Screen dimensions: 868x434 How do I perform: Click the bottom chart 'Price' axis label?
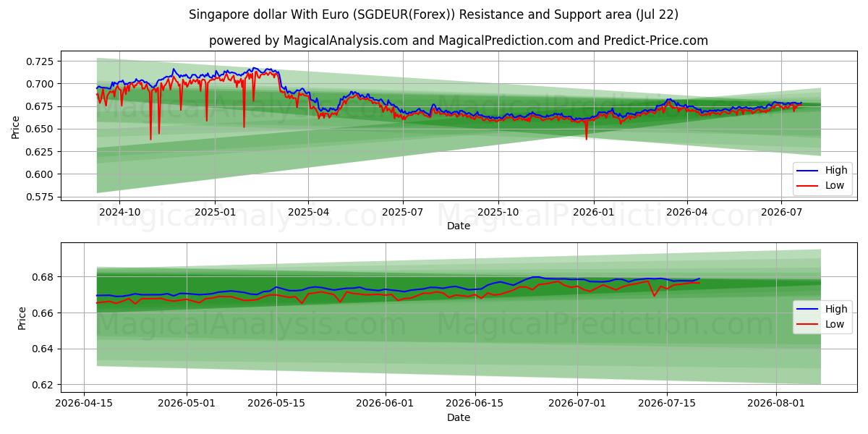21,318
